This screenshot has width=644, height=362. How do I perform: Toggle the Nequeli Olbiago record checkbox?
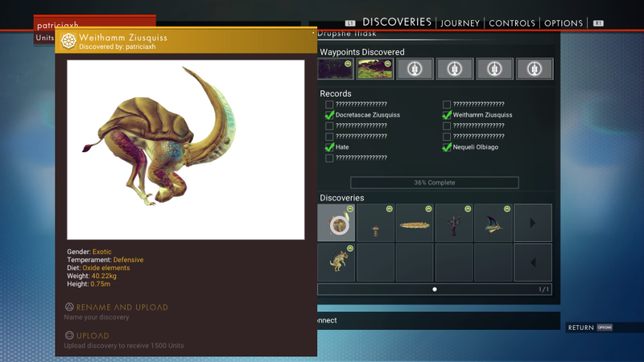pyautogui.click(x=447, y=147)
